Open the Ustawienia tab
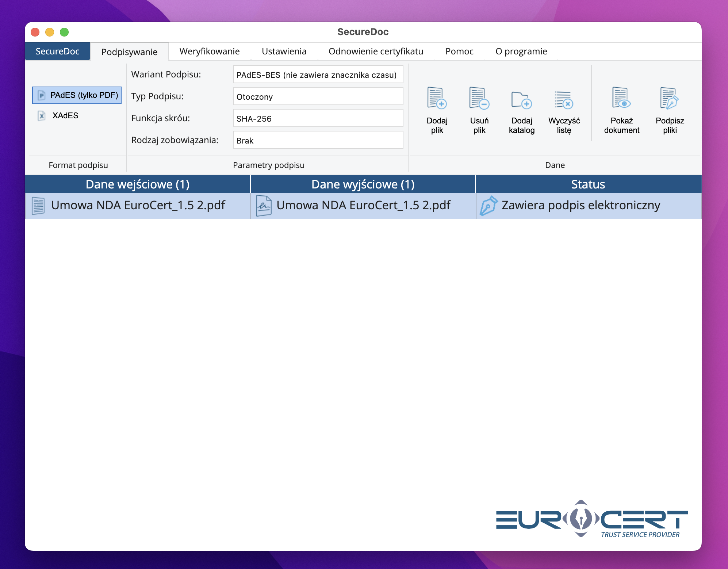 [x=284, y=51]
